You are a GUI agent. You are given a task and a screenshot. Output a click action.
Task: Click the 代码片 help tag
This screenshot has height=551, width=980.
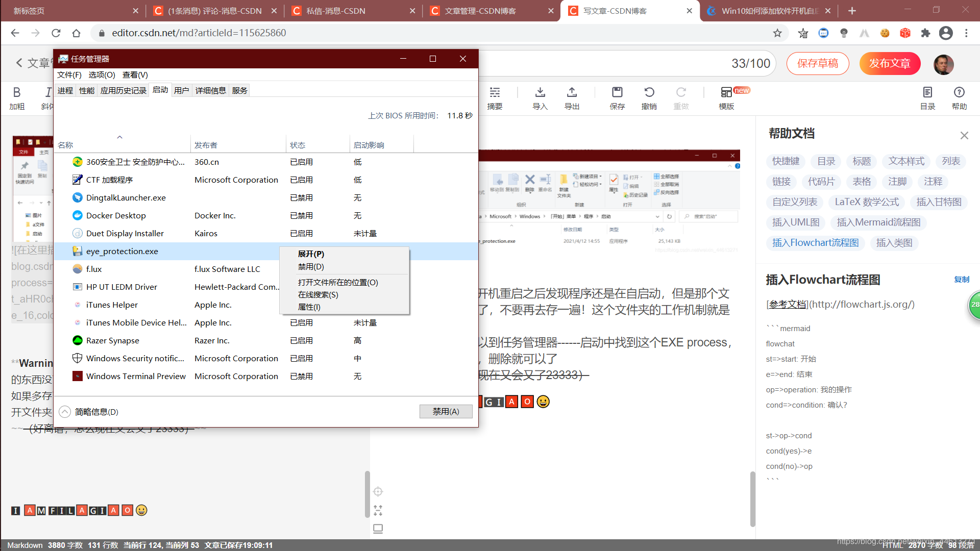(821, 182)
